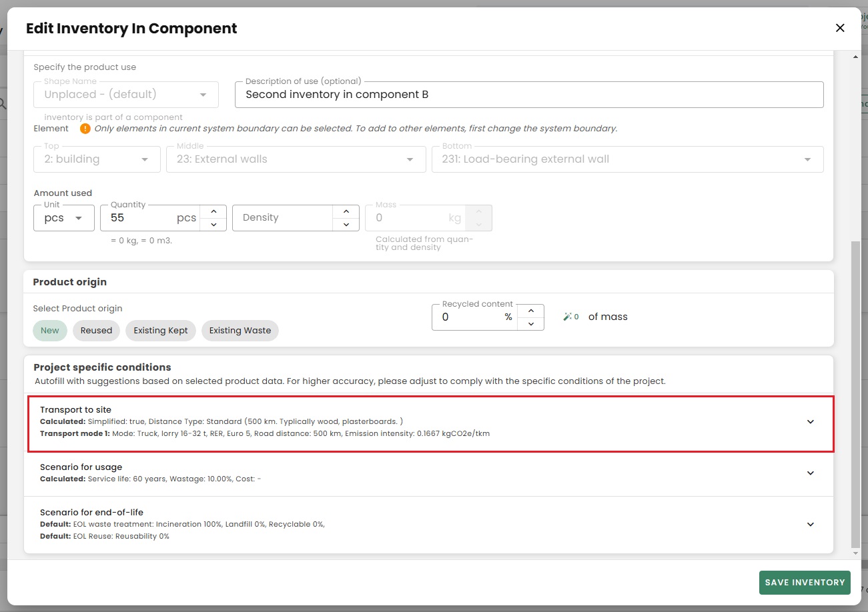Open the Unit dropdown showing pcs

click(x=64, y=218)
